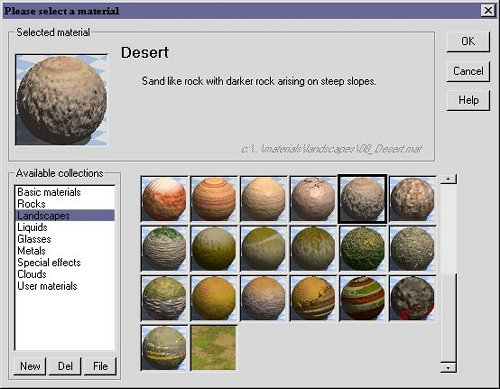Click the Cancel button
Screen dimensions: 500x389
click(x=468, y=71)
